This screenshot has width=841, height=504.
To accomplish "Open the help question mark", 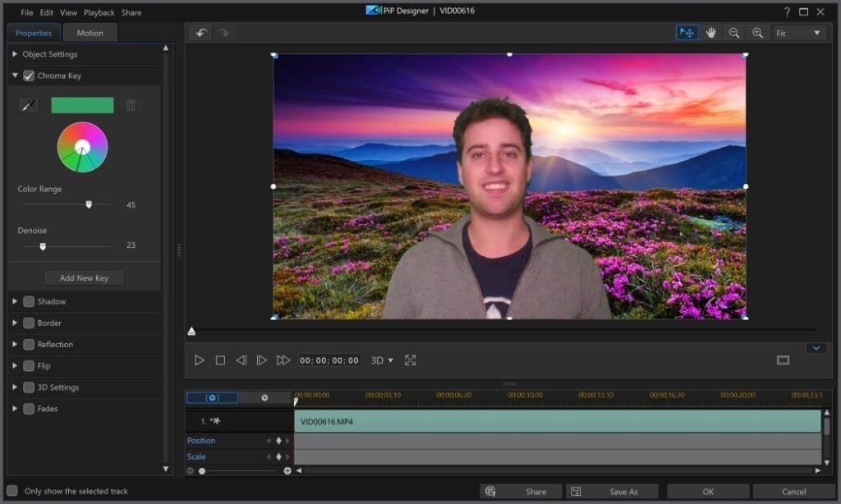I will 787,11.
